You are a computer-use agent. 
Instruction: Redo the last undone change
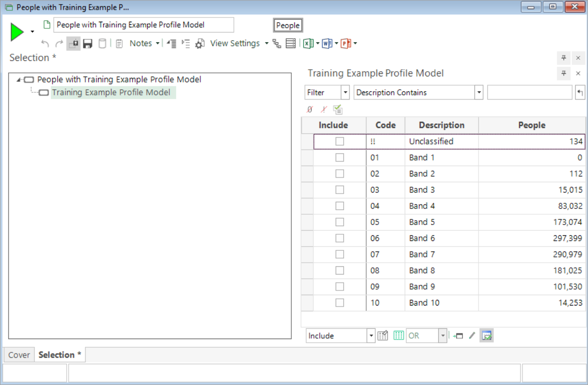[x=59, y=43]
